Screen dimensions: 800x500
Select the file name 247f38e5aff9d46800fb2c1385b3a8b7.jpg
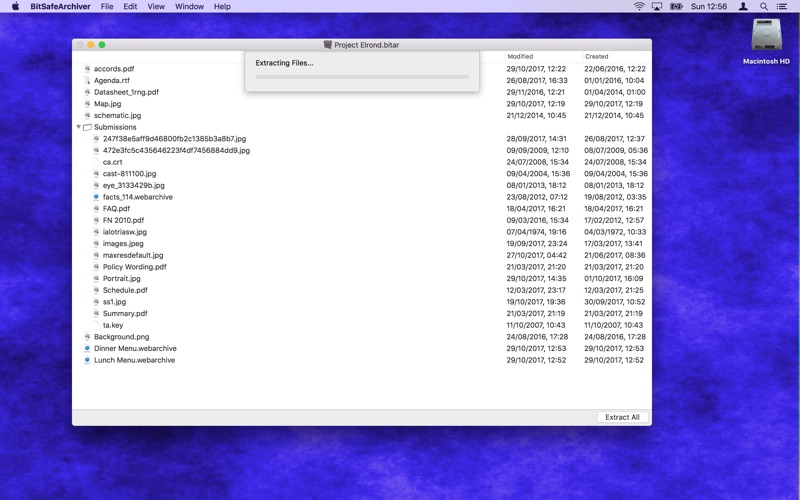pyautogui.click(x=174, y=139)
